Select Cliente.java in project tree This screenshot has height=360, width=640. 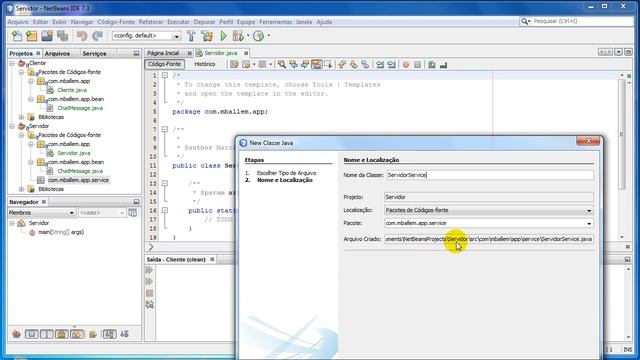[72, 90]
